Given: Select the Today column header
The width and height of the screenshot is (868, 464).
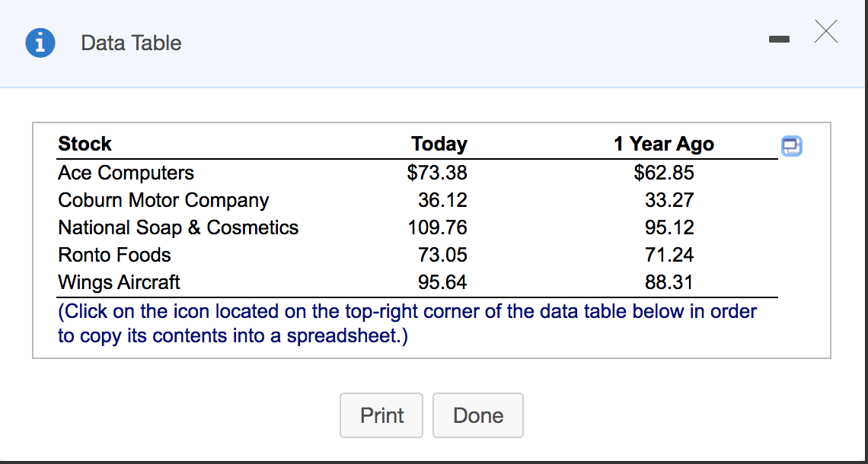Looking at the screenshot, I should click(x=439, y=143).
